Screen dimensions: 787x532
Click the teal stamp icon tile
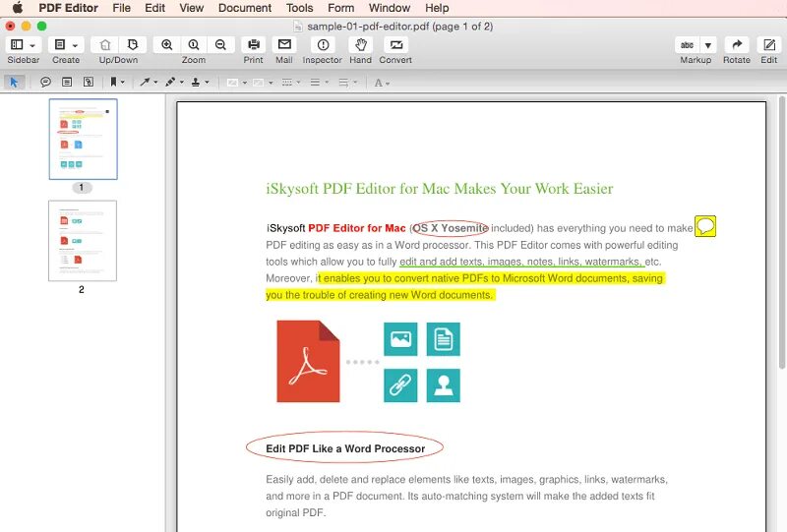(x=444, y=385)
